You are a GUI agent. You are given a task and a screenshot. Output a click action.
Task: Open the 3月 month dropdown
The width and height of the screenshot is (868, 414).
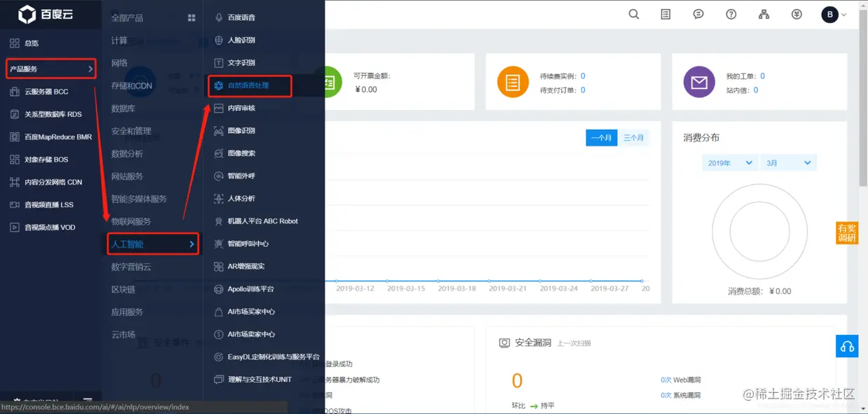[788, 163]
